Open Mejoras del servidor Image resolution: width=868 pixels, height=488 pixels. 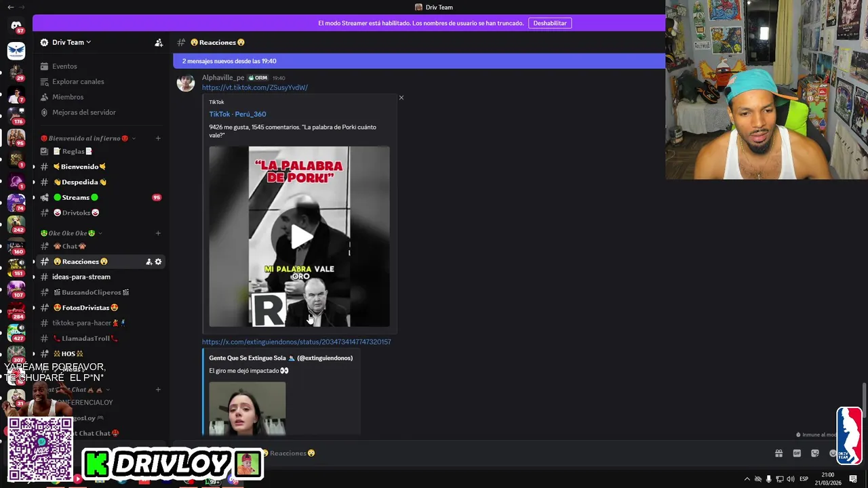(84, 113)
